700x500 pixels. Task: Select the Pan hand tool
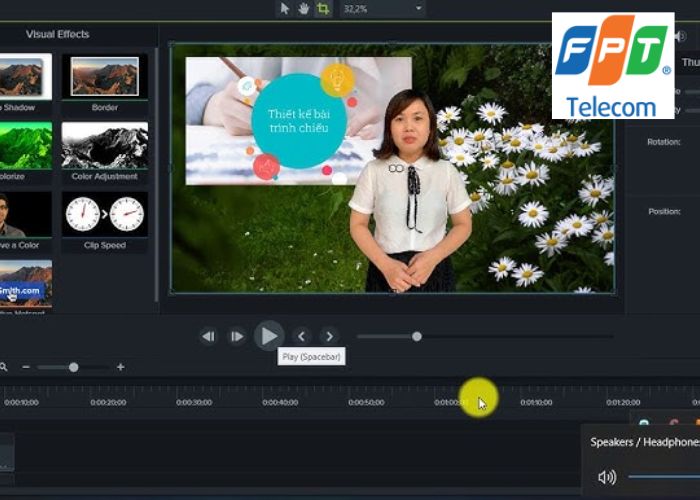click(303, 8)
